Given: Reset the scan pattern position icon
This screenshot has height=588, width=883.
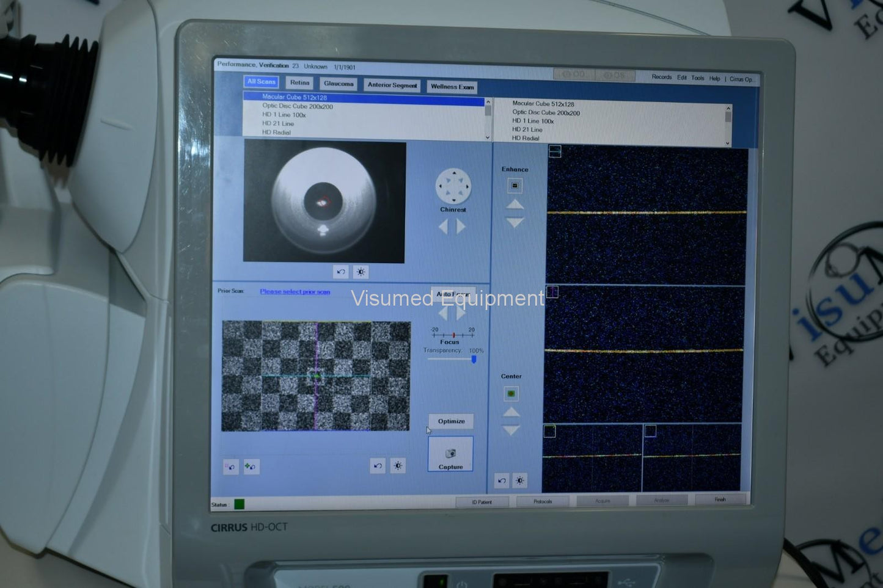Looking at the screenshot, I should (x=231, y=467).
